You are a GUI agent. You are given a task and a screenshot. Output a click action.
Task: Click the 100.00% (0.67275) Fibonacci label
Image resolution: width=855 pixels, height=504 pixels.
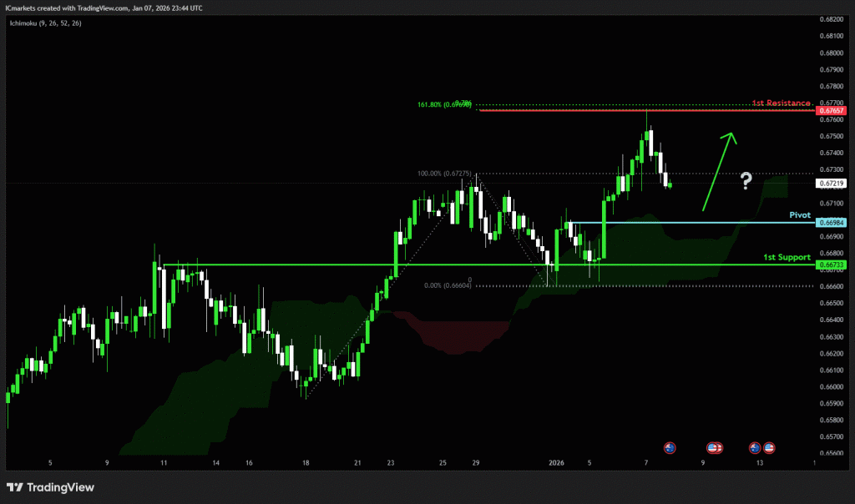(445, 174)
